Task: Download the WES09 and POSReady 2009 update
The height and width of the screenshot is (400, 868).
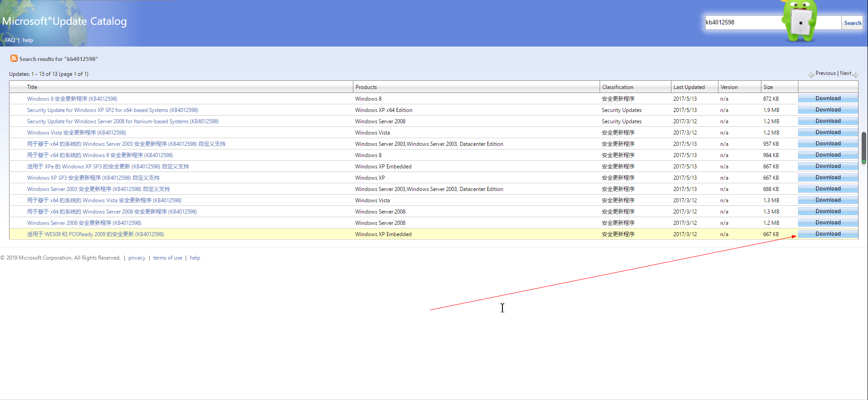Action: pyautogui.click(x=828, y=234)
